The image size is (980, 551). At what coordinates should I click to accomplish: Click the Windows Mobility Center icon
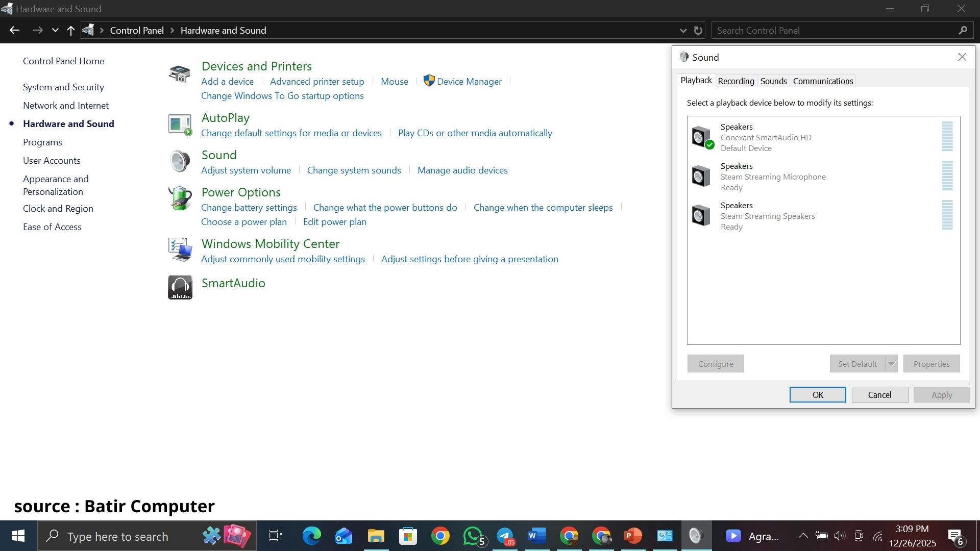(180, 249)
